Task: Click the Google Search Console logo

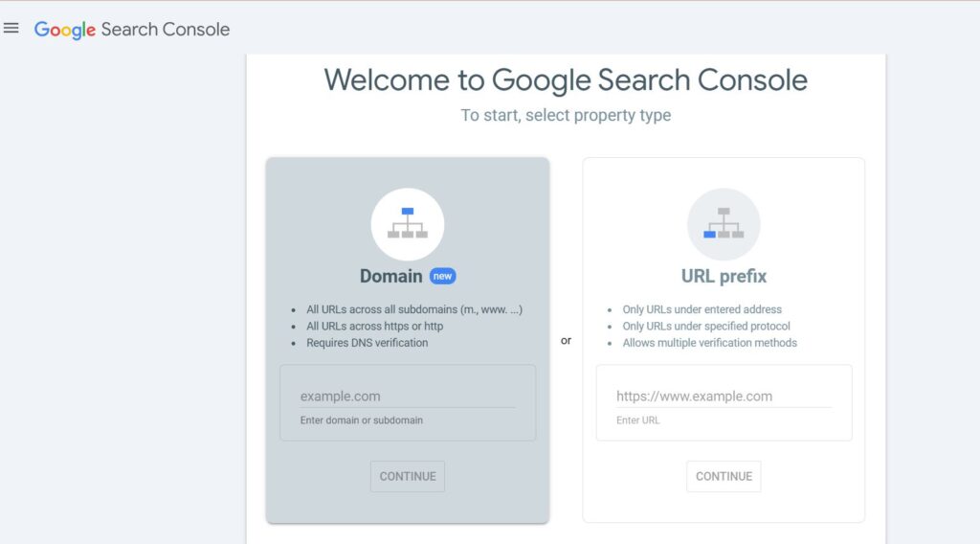Action: (x=132, y=30)
